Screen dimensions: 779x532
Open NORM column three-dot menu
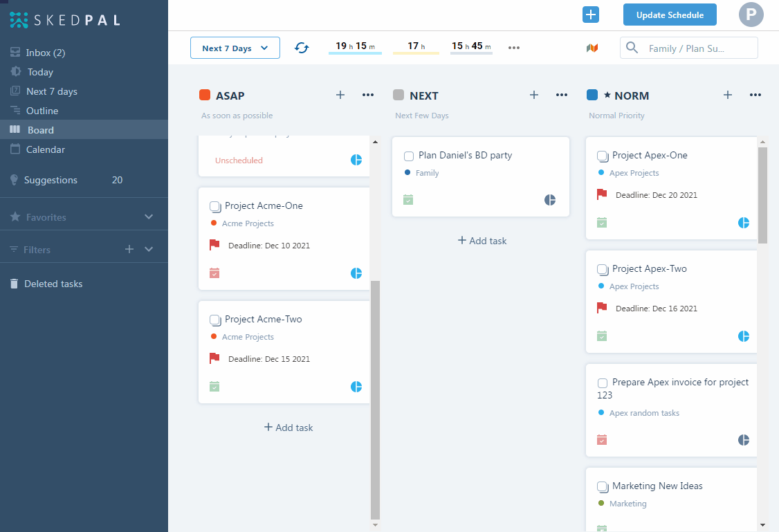pos(755,95)
